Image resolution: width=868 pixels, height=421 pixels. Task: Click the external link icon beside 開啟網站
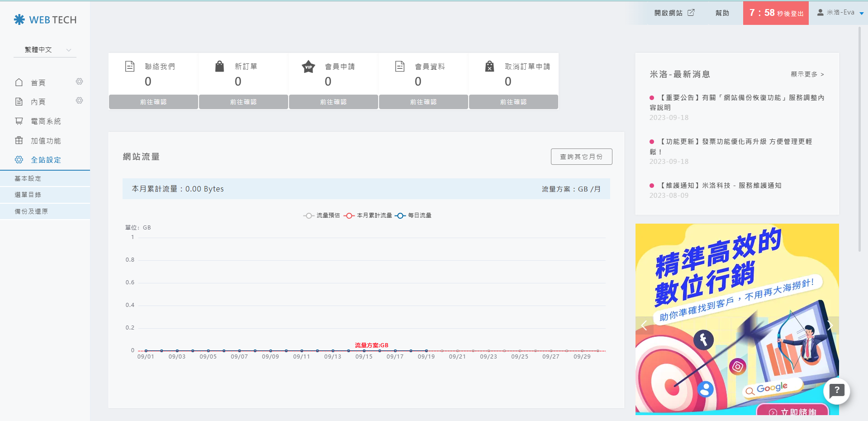[691, 13]
